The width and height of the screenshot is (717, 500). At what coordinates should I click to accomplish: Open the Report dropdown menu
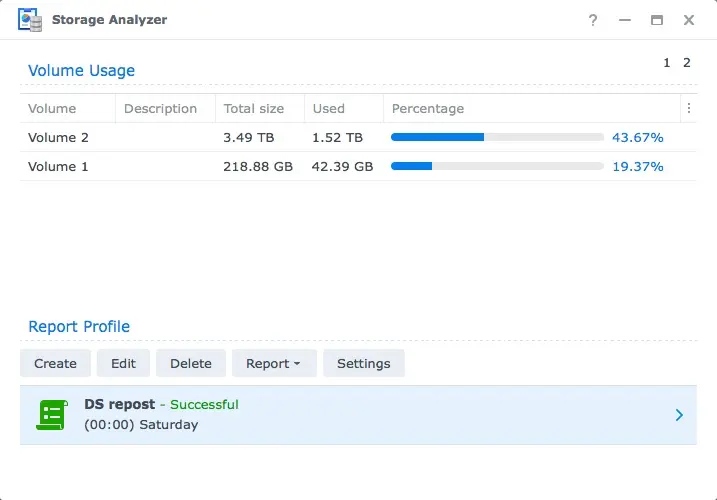click(x=274, y=363)
